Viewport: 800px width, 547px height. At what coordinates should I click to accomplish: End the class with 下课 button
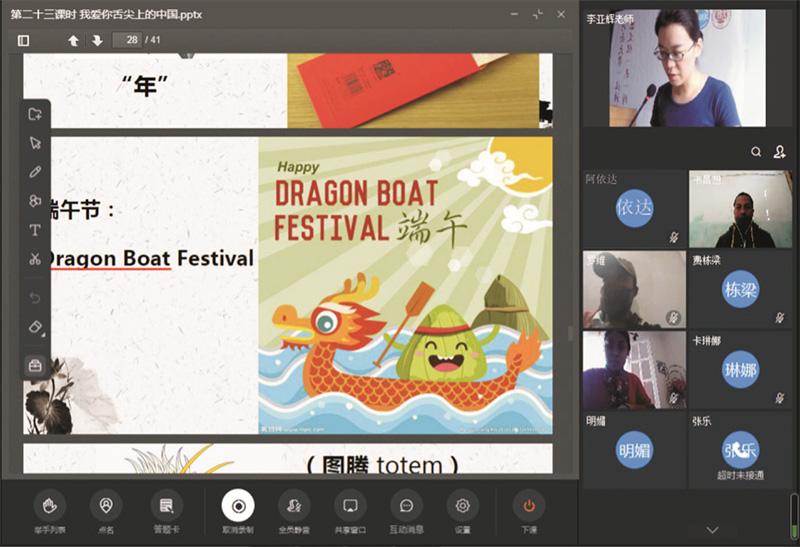(x=528, y=506)
